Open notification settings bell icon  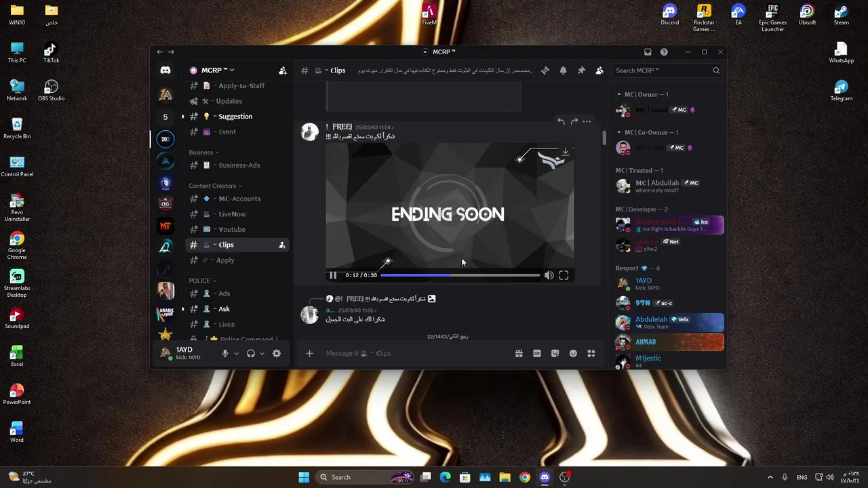pyautogui.click(x=563, y=70)
